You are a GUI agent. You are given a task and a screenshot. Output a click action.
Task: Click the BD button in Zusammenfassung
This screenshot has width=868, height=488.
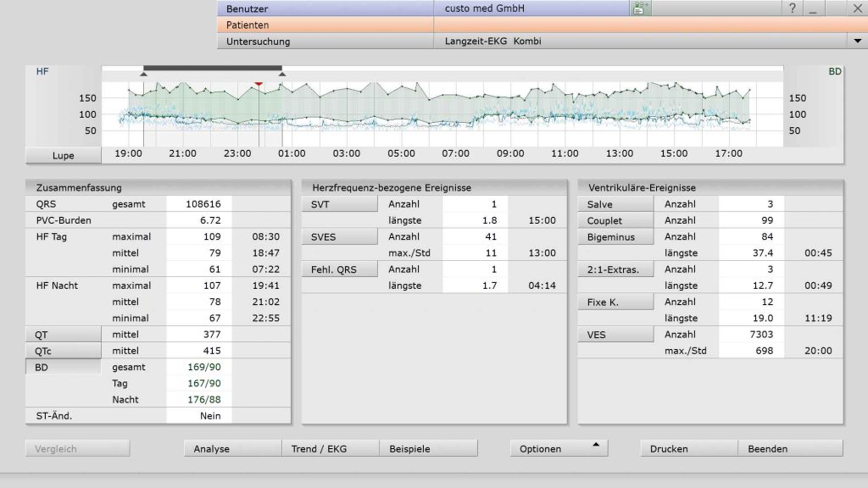[x=63, y=367]
